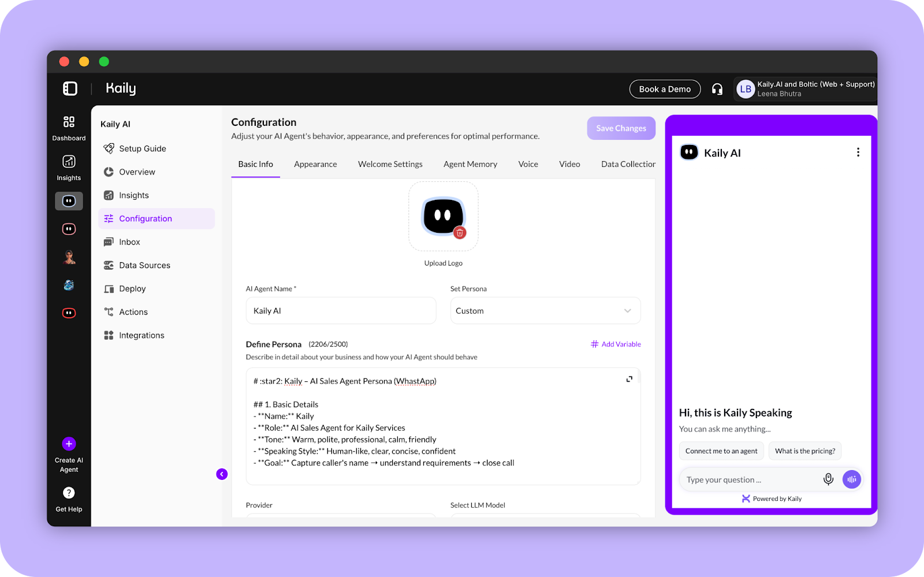The height and width of the screenshot is (577, 924).
Task: Open Setup Guide in the sidebar
Action: [157, 148]
